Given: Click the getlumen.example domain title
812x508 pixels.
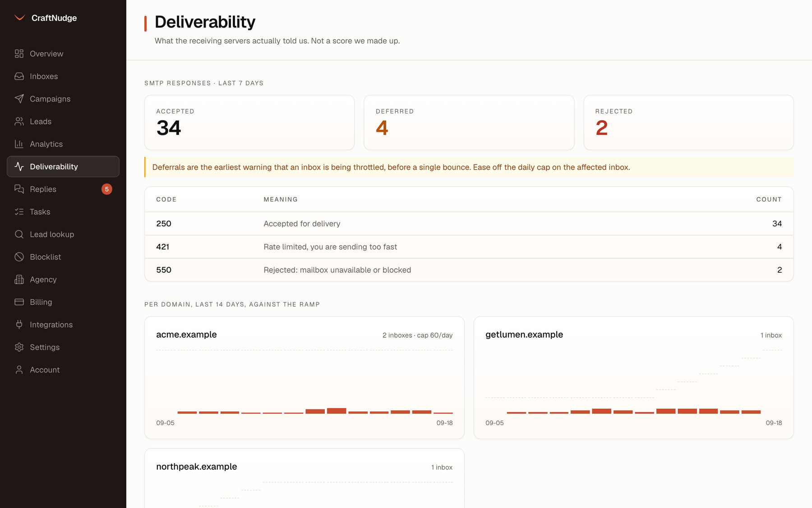Looking at the screenshot, I should point(524,335).
